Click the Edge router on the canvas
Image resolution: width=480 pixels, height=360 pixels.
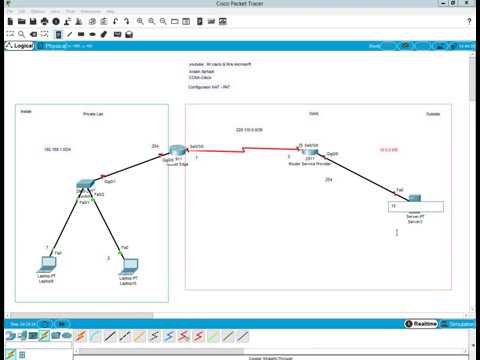(x=177, y=150)
